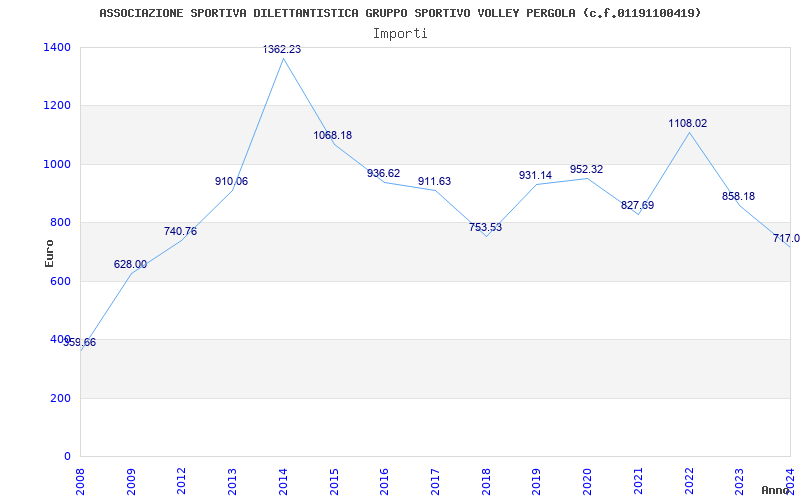Click the y-axis tick label 1200
800x500 pixels.
click(57, 106)
